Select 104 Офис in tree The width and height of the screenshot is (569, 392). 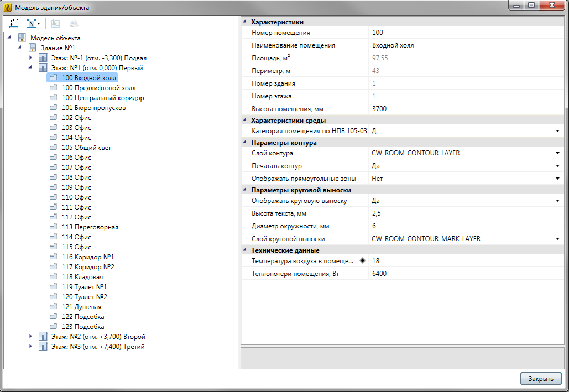[x=76, y=137]
